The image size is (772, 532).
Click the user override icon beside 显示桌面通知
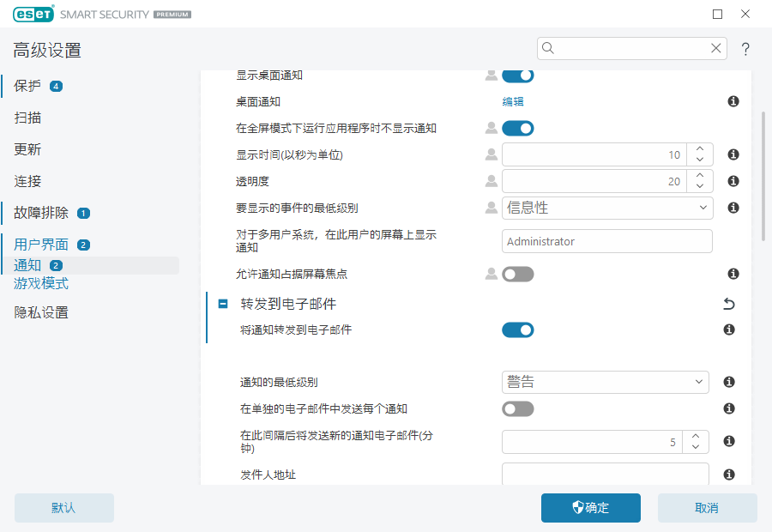pos(491,75)
